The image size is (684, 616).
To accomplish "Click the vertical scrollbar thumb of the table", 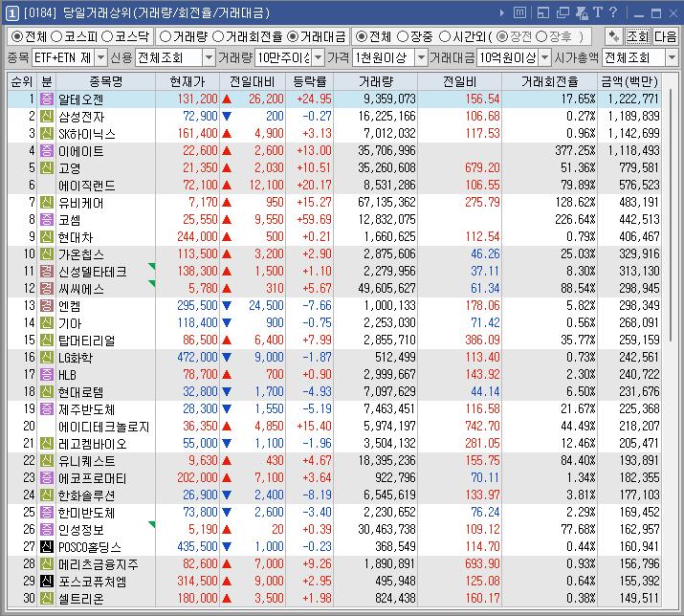I will (x=671, y=216).
